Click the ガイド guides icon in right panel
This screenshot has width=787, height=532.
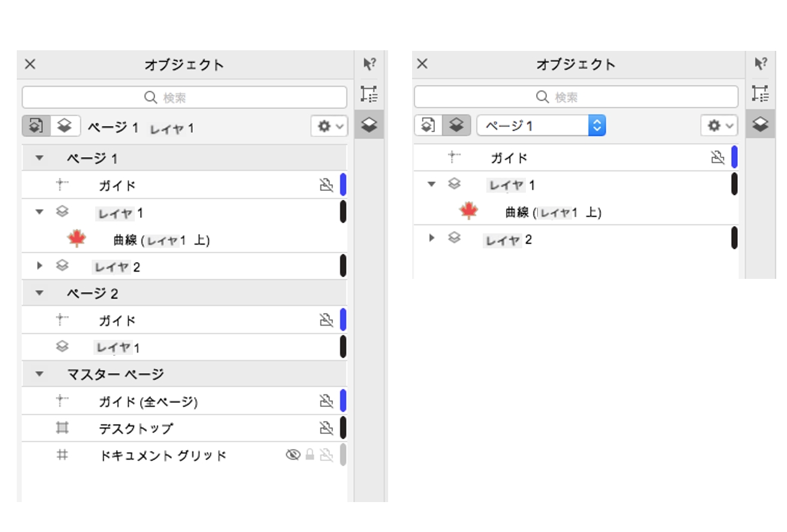pos(455,157)
